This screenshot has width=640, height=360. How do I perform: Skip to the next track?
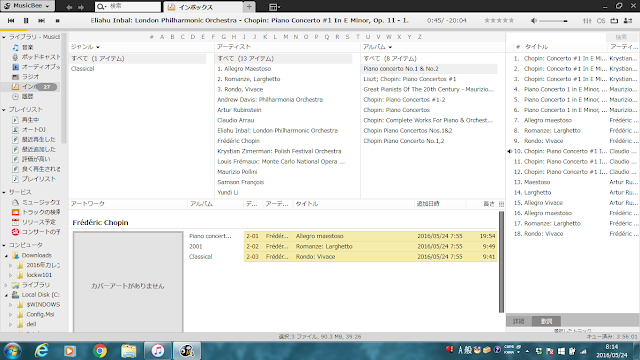(41, 20)
